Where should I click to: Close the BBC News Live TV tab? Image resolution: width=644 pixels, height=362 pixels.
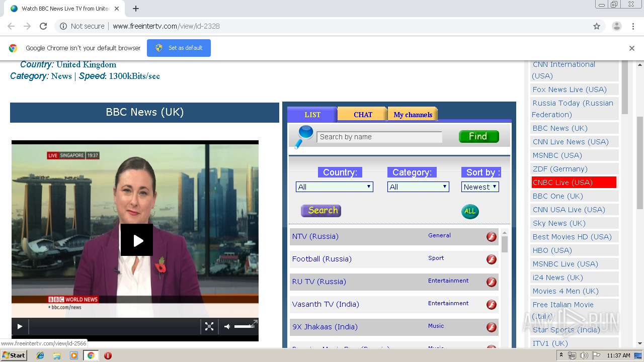coord(117,9)
